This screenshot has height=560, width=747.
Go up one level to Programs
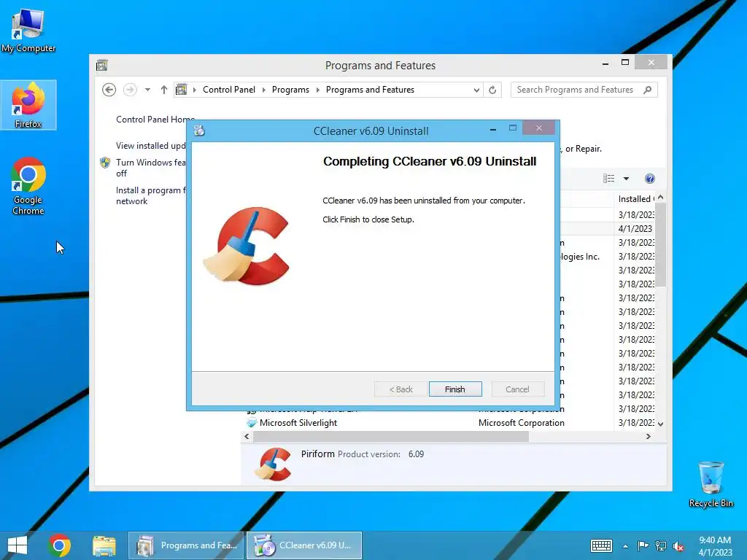164,90
